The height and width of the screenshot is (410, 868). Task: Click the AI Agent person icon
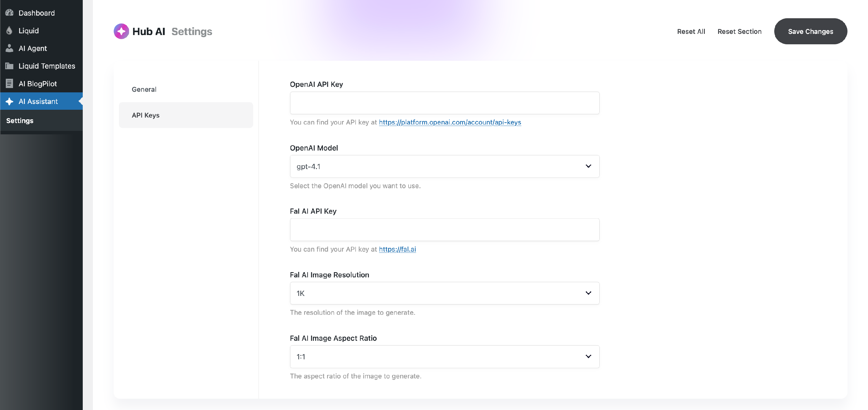[10, 48]
